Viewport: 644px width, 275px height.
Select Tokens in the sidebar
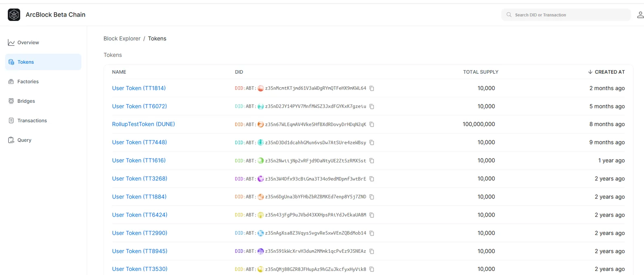pyautogui.click(x=43, y=62)
